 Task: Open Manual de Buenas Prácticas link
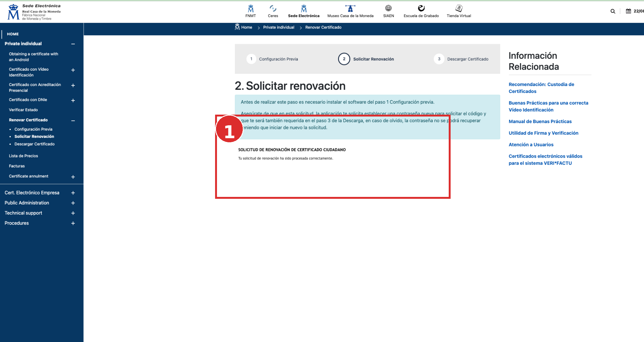(540, 122)
